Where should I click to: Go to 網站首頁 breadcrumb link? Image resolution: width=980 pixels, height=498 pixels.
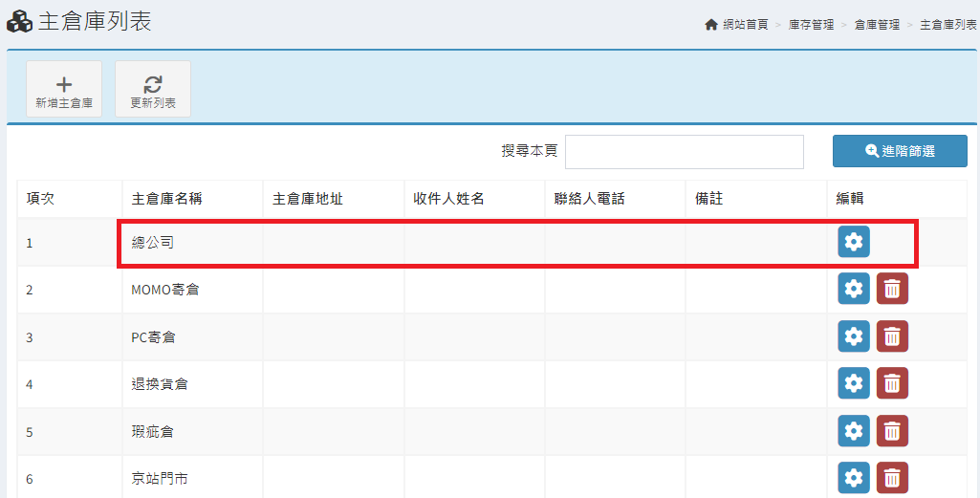click(742, 25)
